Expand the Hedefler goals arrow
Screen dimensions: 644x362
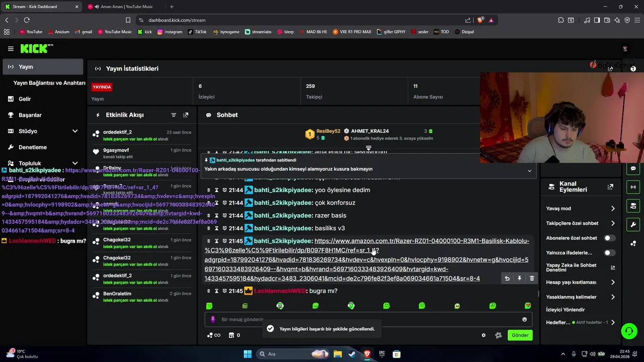(613, 322)
